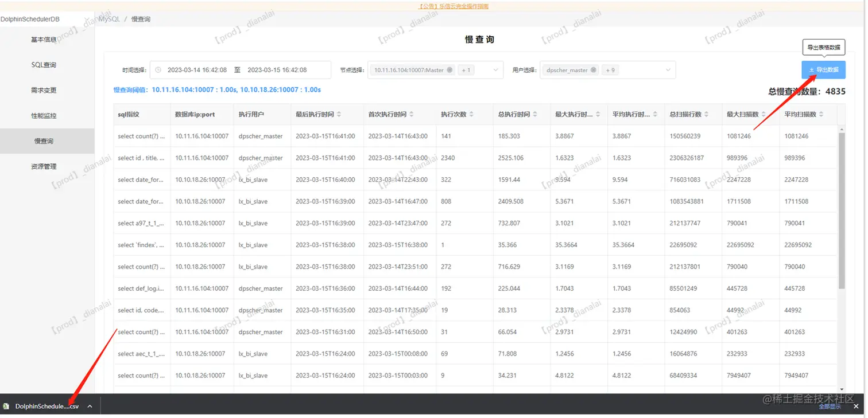Open 性能监控 in the sidebar
The height and width of the screenshot is (418, 868).
pos(44,115)
